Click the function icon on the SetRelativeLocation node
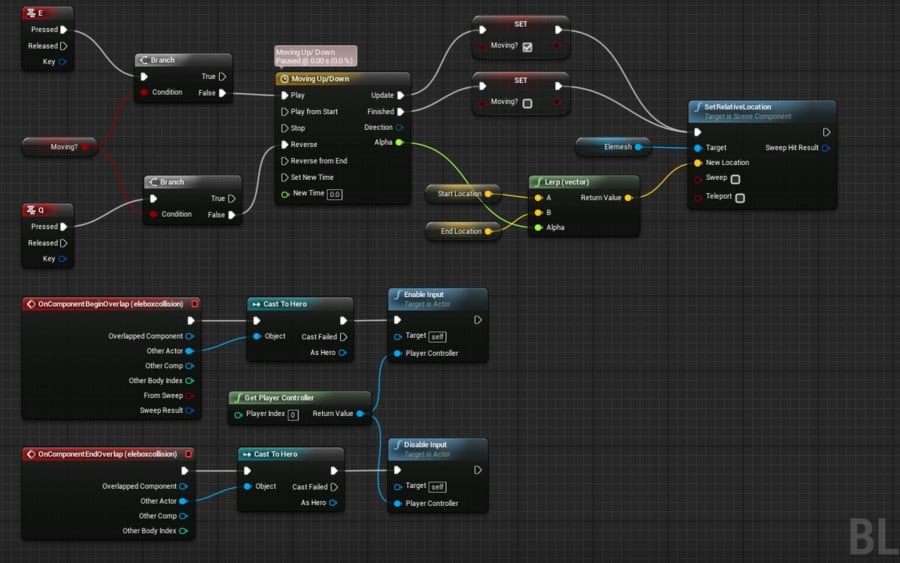 698,107
